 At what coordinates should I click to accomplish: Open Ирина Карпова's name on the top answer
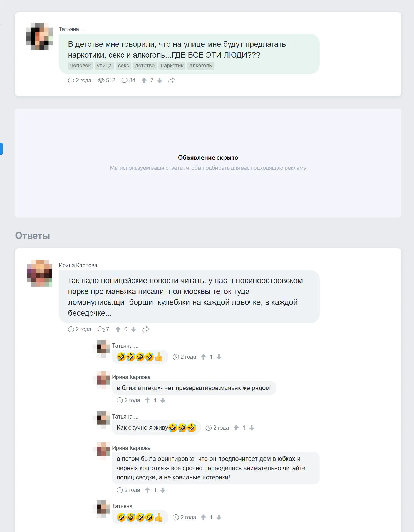click(x=78, y=265)
